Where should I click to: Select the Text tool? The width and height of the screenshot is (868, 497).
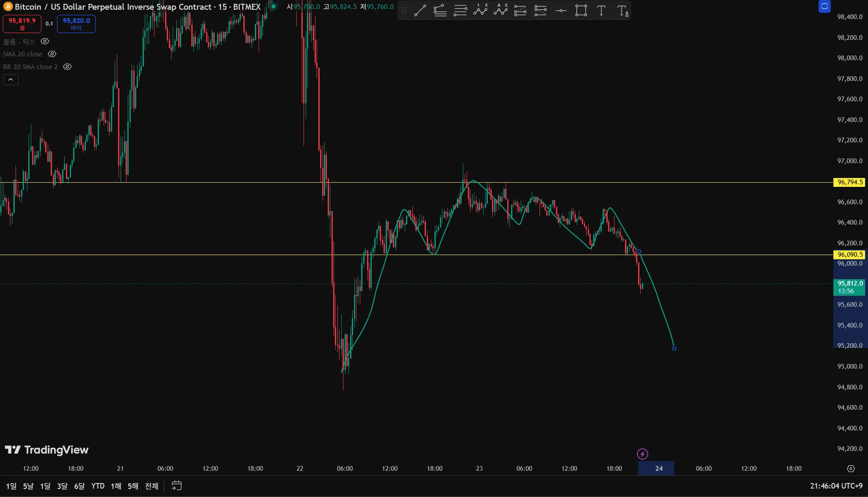[x=601, y=10]
